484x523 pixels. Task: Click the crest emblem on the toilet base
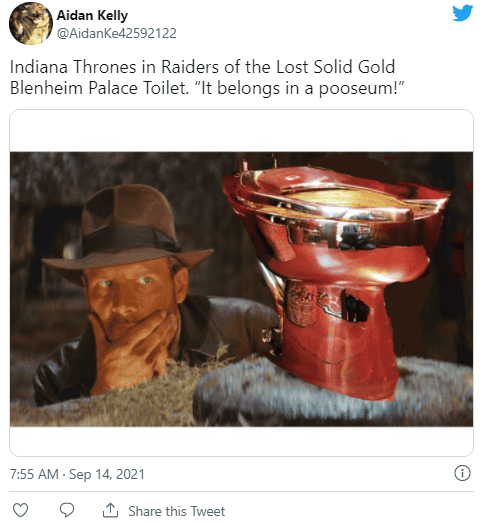pos(301,305)
